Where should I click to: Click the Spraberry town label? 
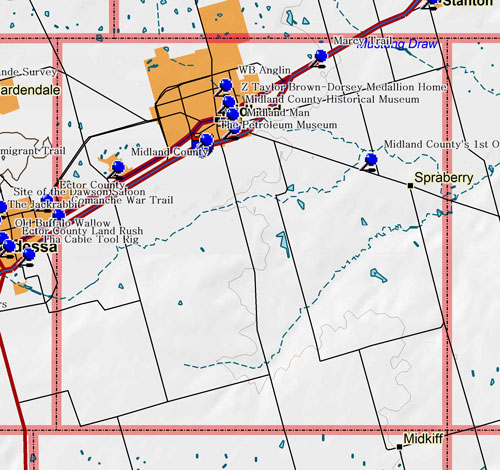[x=444, y=178]
